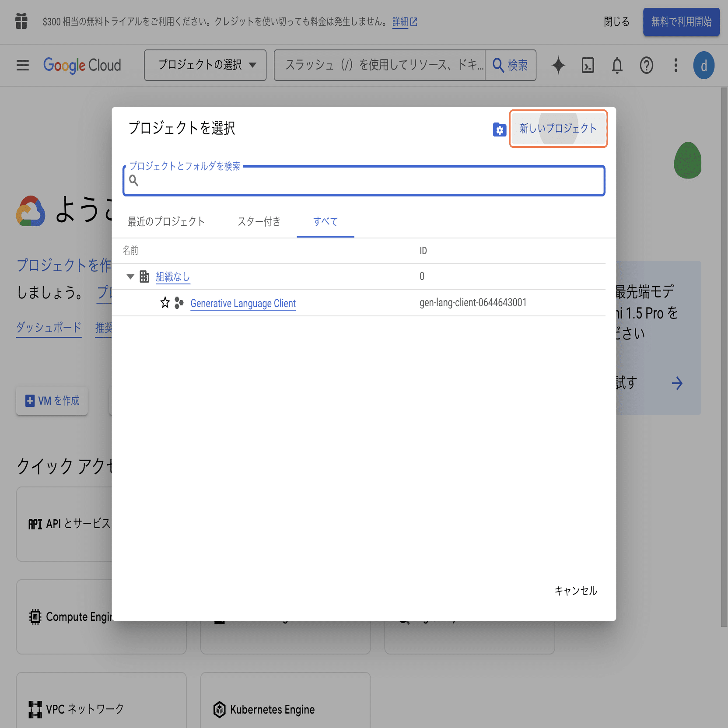Switch to 最近のプロジェクト tab
The width and height of the screenshot is (728, 728).
coord(166,221)
